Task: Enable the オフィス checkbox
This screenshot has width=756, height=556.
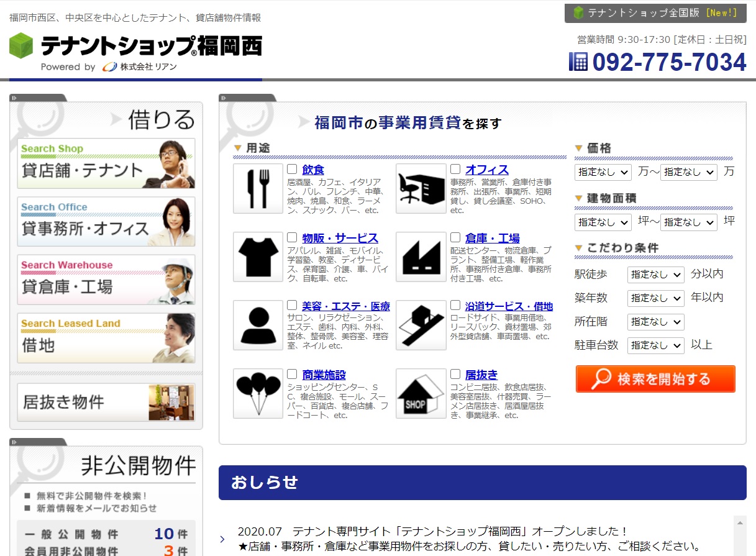Action: [455, 169]
